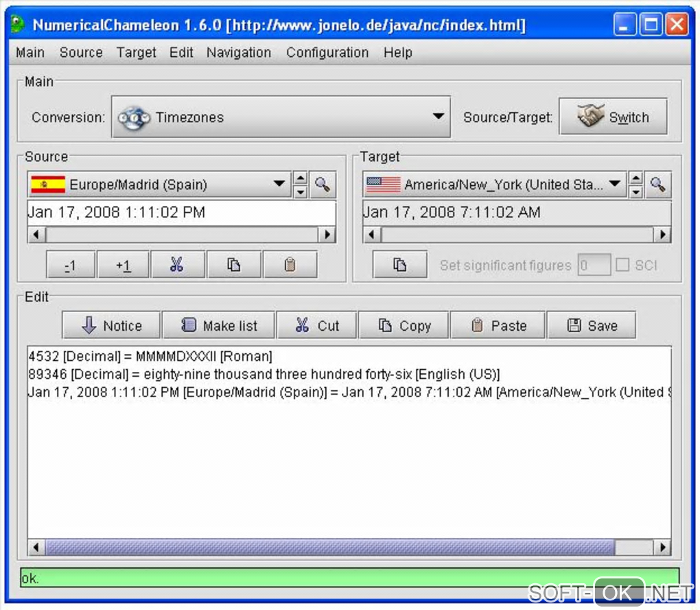Expand the Timezones conversion dropdown
Viewport: 700px width, 610px height.
(x=281, y=117)
